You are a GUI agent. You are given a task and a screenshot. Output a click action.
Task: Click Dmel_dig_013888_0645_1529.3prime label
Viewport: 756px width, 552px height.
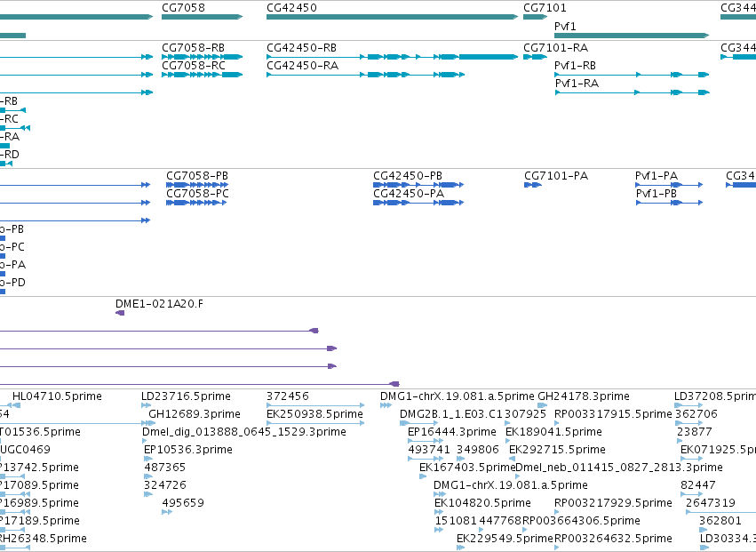244,432
